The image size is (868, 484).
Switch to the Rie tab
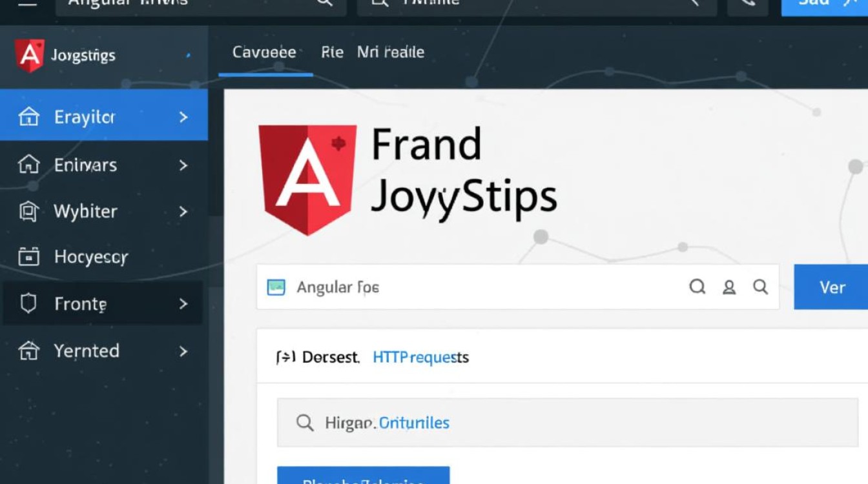331,52
